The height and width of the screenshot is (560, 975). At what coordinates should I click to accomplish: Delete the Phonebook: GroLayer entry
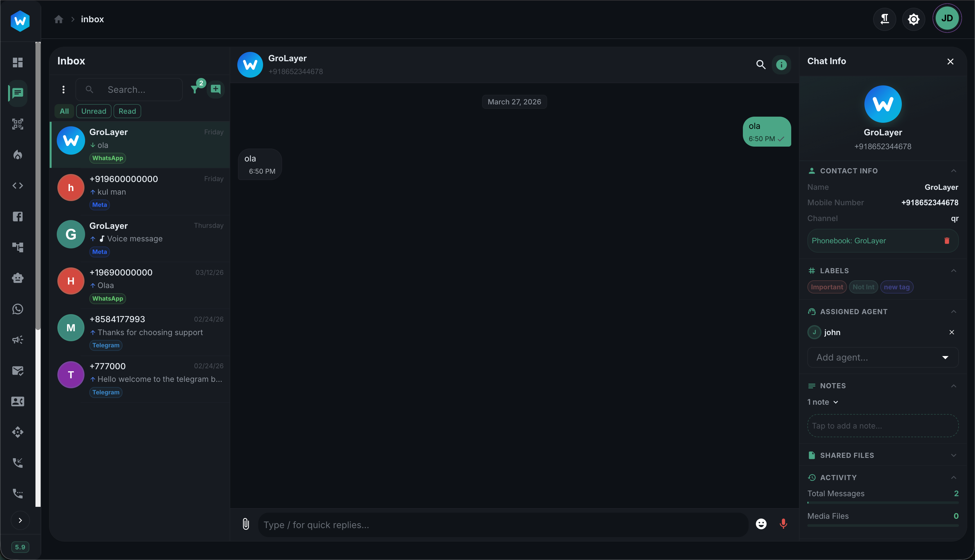tap(947, 241)
